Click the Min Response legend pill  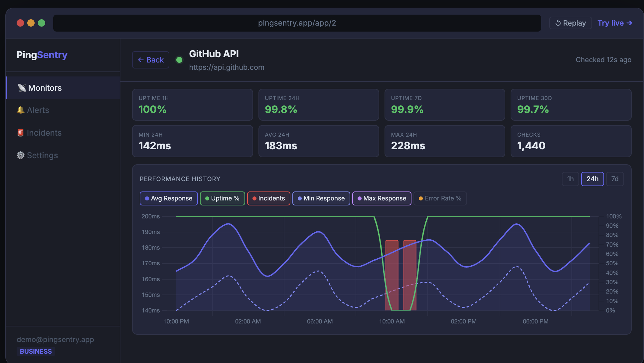point(321,198)
